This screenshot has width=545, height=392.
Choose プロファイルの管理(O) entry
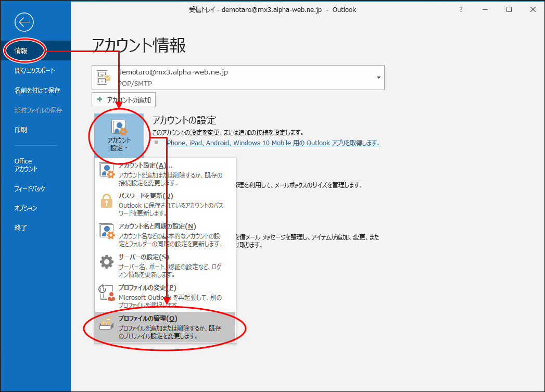pos(166,327)
